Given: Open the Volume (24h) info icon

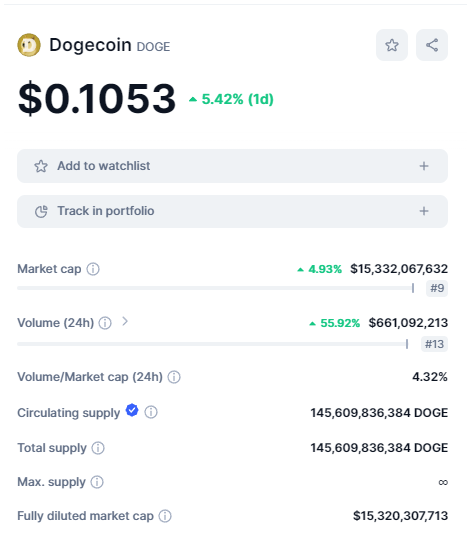Looking at the screenshot, I should tap(105, 323).
